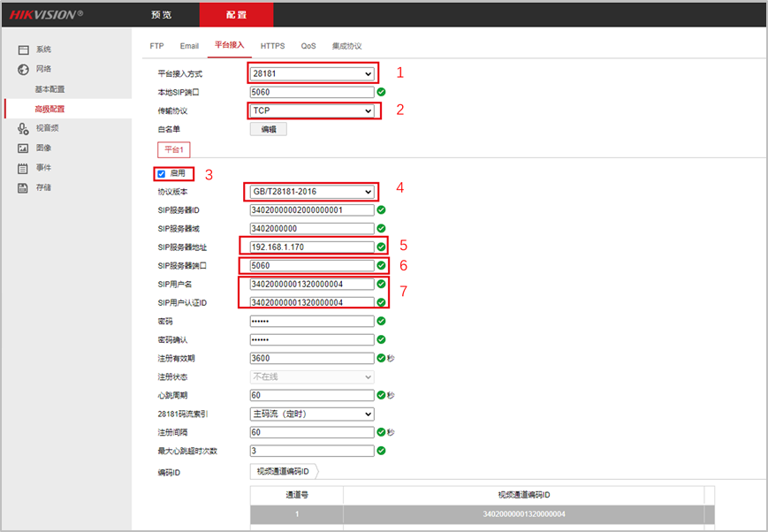Viewport: 768px width, 532px height.
Task: Click green check icon beside 本地SIP端口
Action: coord(381,92)
